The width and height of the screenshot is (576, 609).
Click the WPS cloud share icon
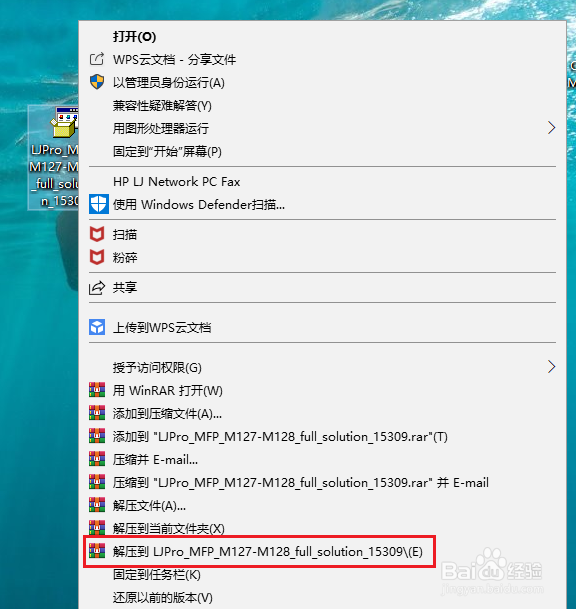tap(97, 59)
